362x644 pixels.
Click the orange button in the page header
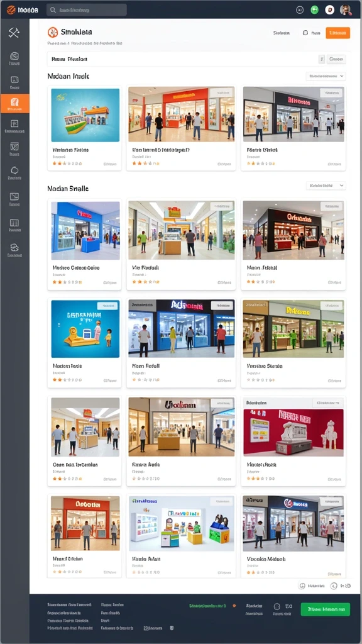[337, 33]
